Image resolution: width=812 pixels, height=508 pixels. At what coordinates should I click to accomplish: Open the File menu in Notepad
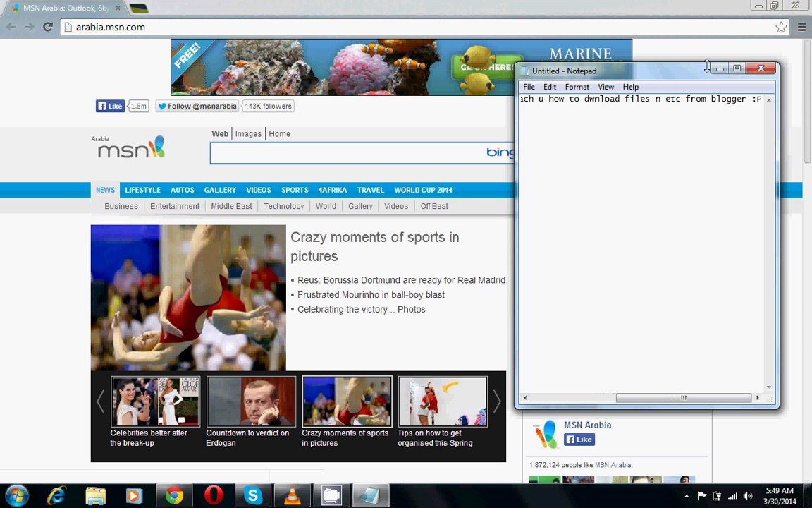click(529, 87)
